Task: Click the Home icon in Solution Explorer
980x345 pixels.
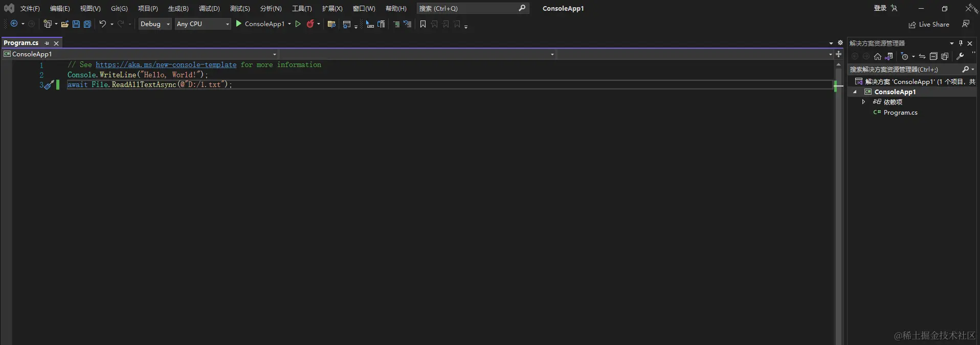Action: [878, 56]
